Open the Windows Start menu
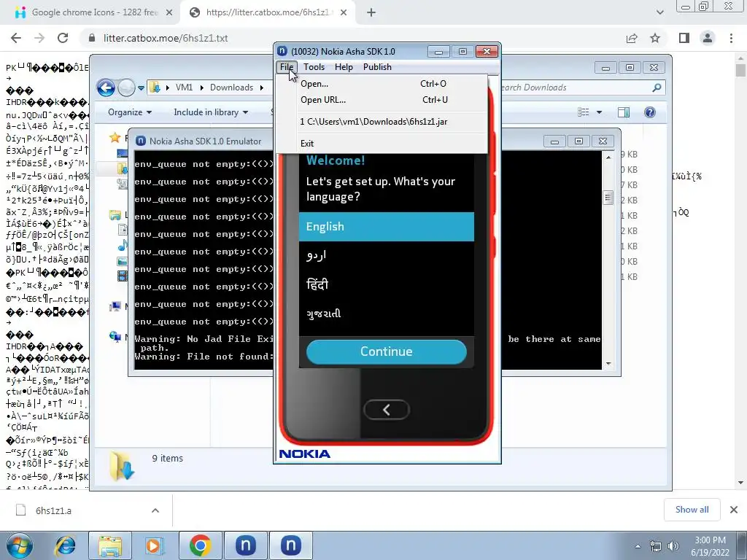This screenshot has width=747, height=560. [20, 545]
